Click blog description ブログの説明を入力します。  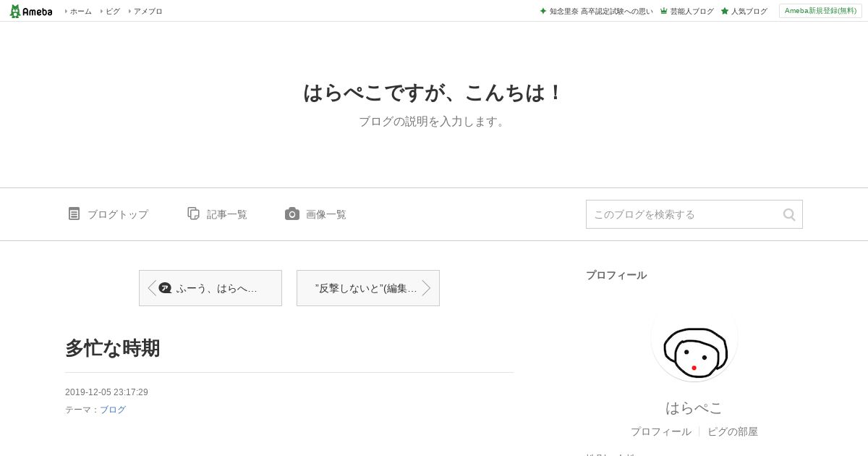[433, 122]
